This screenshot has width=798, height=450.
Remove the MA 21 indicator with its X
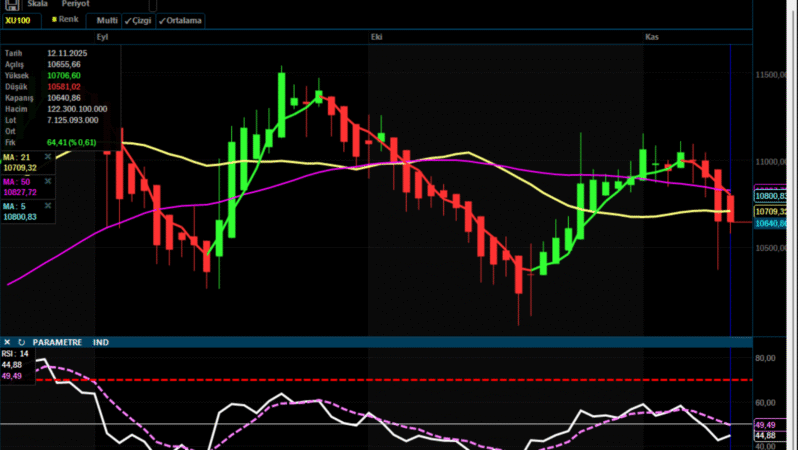[48, 156]
